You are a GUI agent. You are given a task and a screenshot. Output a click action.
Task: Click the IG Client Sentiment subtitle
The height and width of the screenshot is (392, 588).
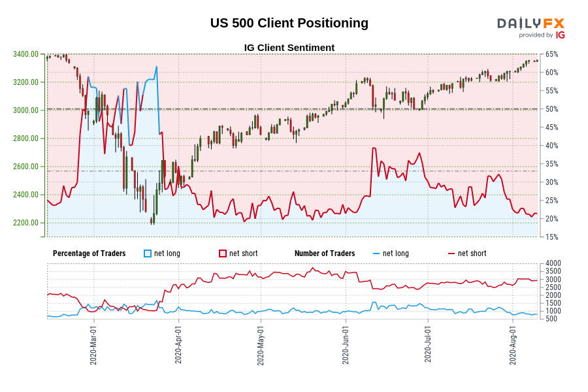point(289,48)
